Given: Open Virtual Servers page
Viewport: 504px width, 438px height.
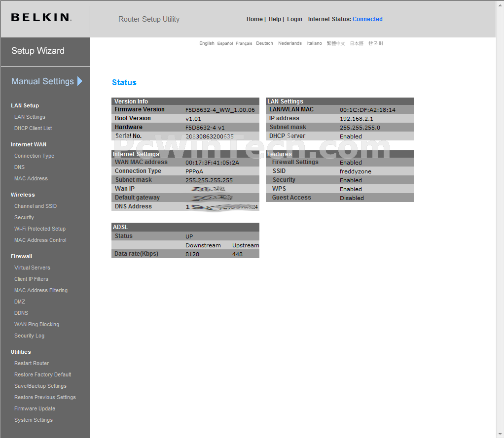Looking at the screenshot, I should (x=32, y=268).
